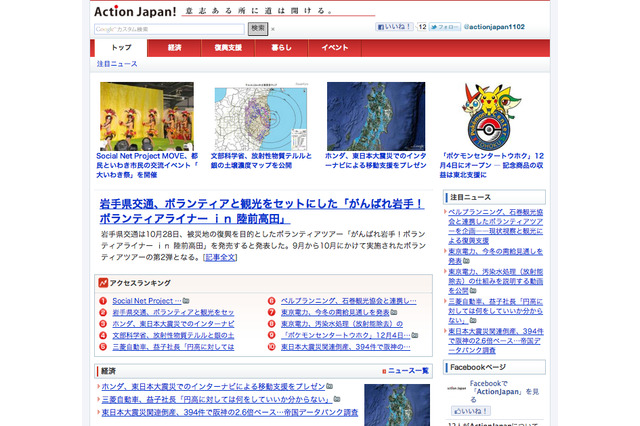Click sidebar Facebook いいね！ button
Screen dimensions: 640x426
pyautogui.click(x=471, y=411)
